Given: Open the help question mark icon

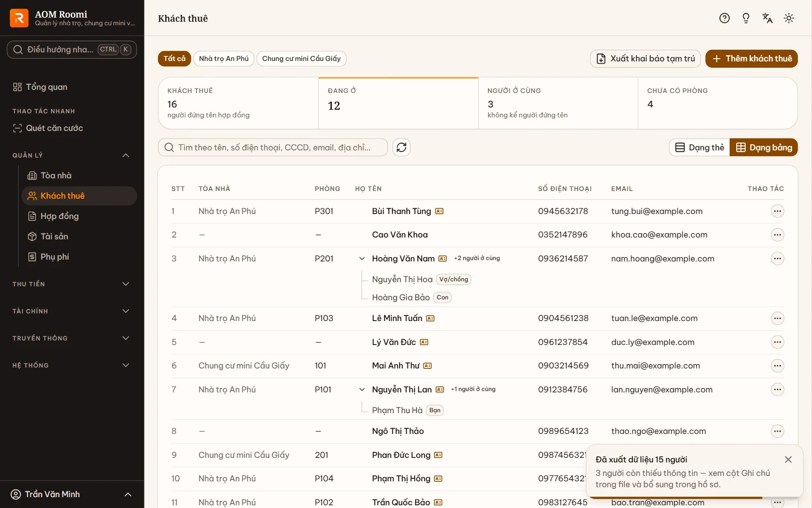Looking at the screenshot, I should 724,18.
